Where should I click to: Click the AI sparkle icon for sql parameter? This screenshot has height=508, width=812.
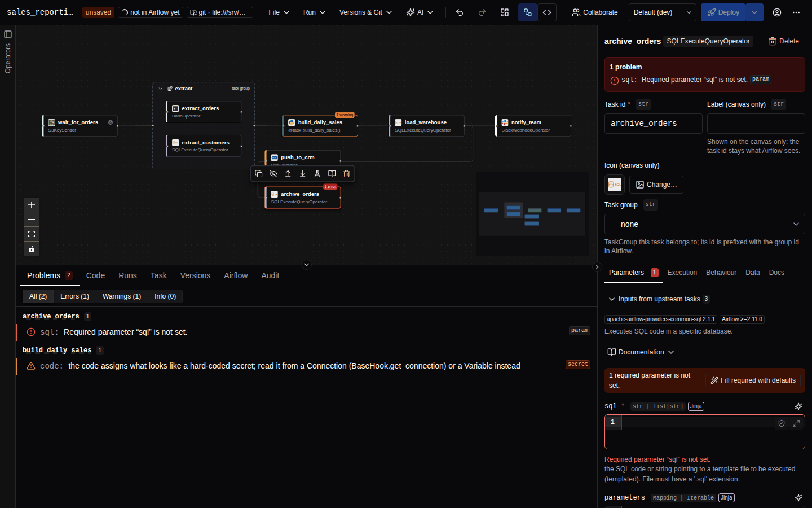pyautogui.click(x=798, y=406)
